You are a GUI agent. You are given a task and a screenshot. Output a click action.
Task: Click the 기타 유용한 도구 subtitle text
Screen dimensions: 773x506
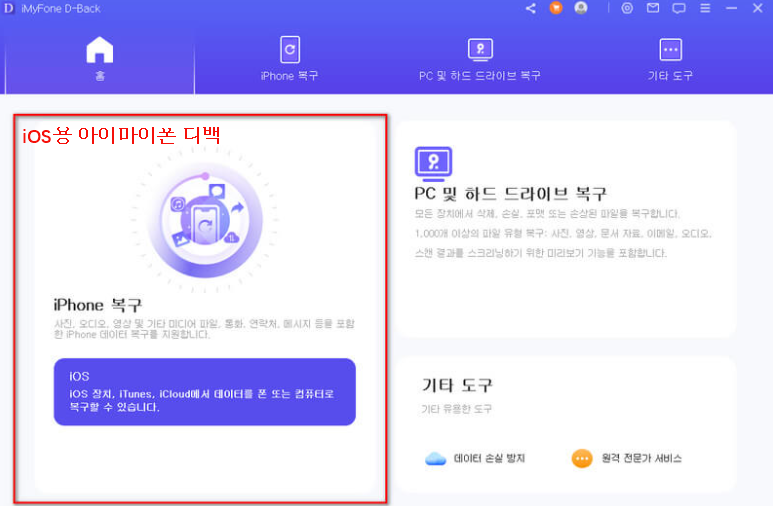457,409
